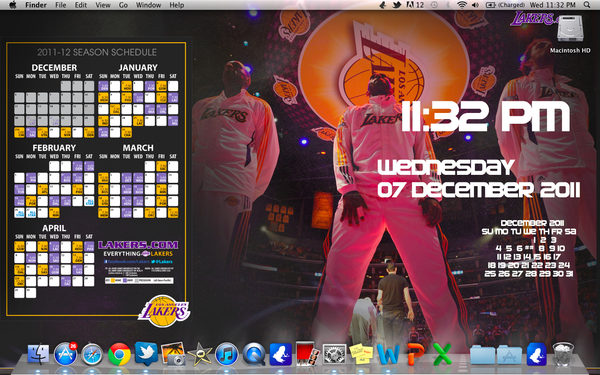Open System Preferences gear icon
Viewport: 600px width, 375px height.
pos(334,354)
